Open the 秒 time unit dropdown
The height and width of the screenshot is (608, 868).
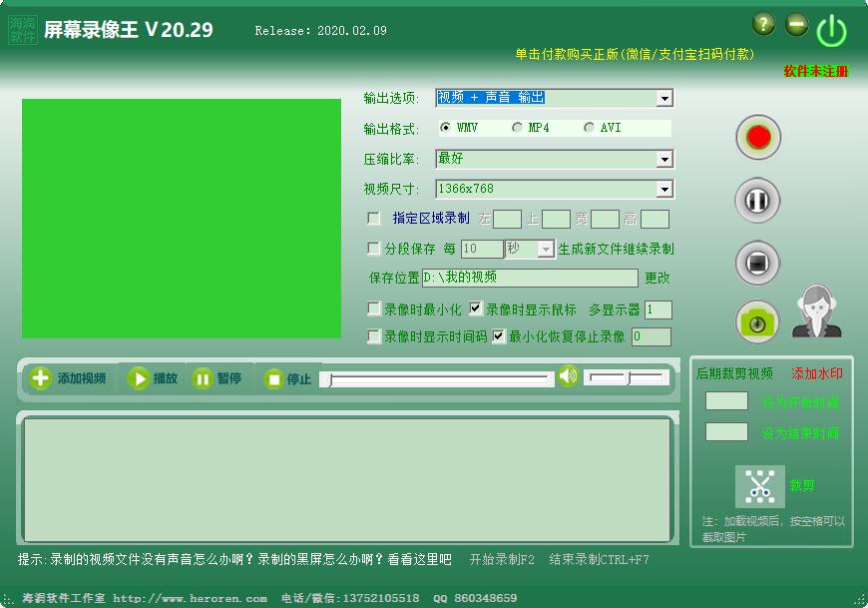point(546,250)
